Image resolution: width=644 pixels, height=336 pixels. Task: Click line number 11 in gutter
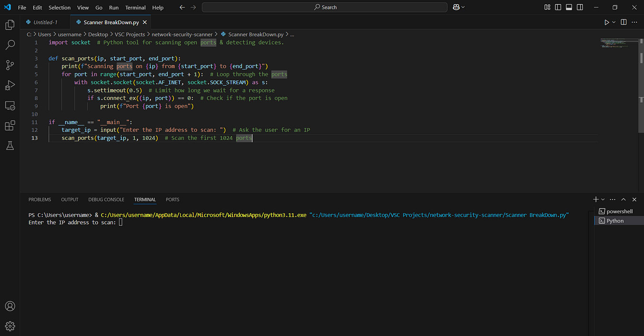point(34,122)
